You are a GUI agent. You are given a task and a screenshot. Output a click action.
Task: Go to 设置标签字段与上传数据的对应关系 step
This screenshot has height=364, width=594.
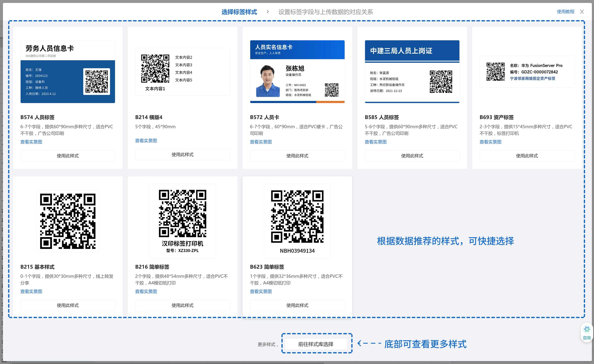click(326, 12)
